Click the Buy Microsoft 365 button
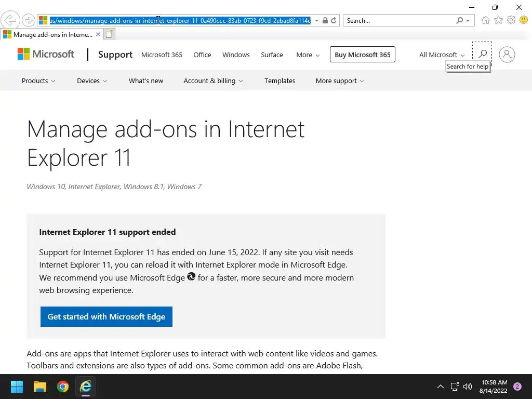Screen dimensions: 532x399 coord(362,54)
